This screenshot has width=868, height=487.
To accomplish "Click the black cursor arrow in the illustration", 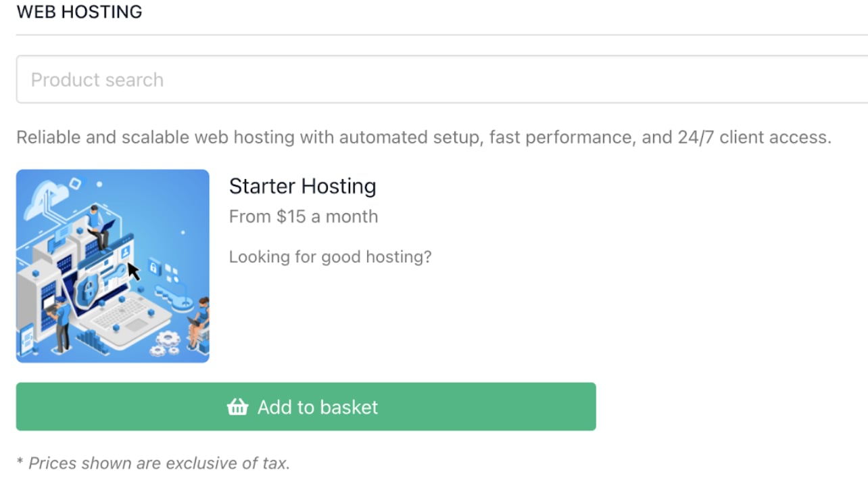I will [134, 271].
